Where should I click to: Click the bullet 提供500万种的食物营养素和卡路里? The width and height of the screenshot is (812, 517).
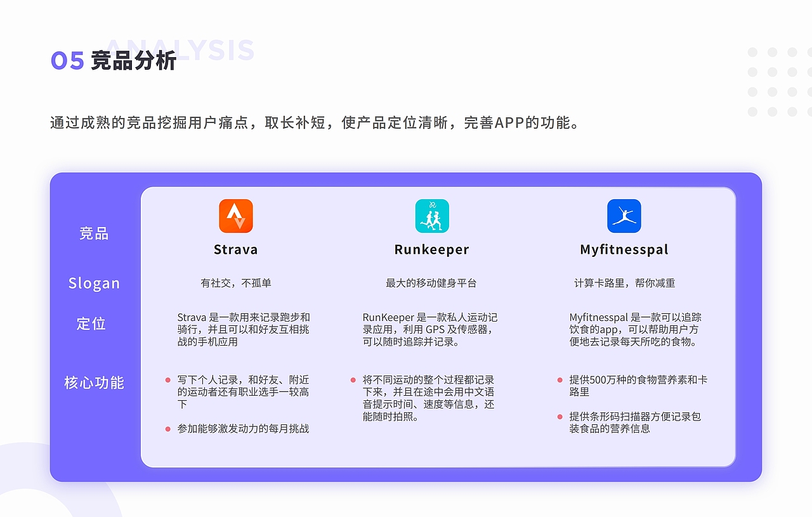pos(638,386)
